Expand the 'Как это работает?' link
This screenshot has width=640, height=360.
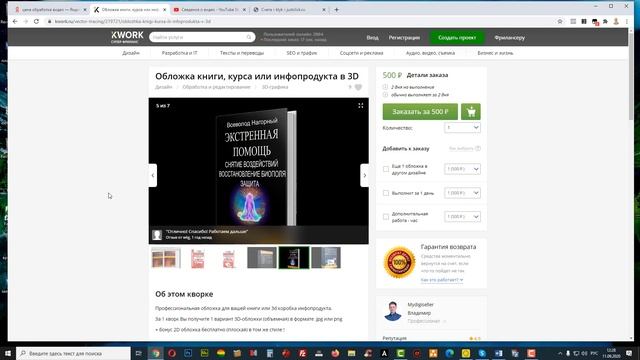point(442,280)
